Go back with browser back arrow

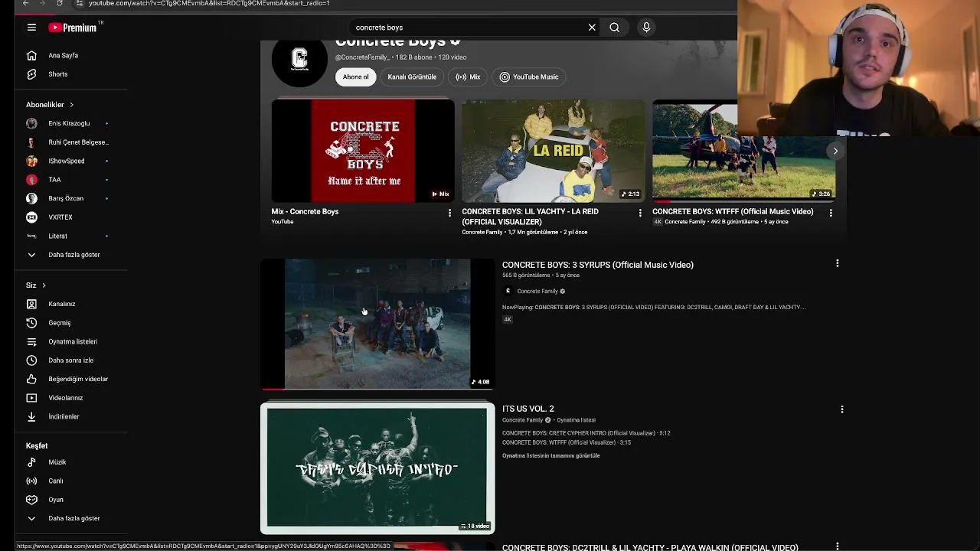tap(26, 3)
